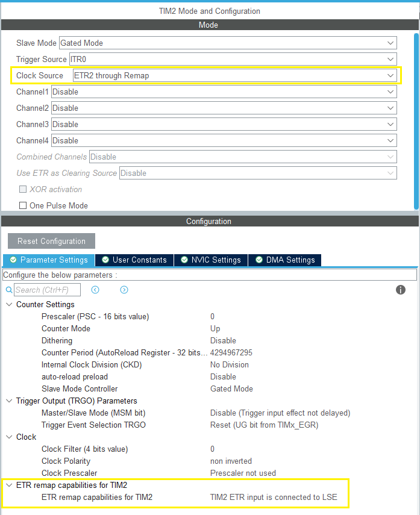Image resolution: width=420 pixels, height=515 pixels.
Task: Select the Counter Mode parameter label
Action: coord(66,328)
